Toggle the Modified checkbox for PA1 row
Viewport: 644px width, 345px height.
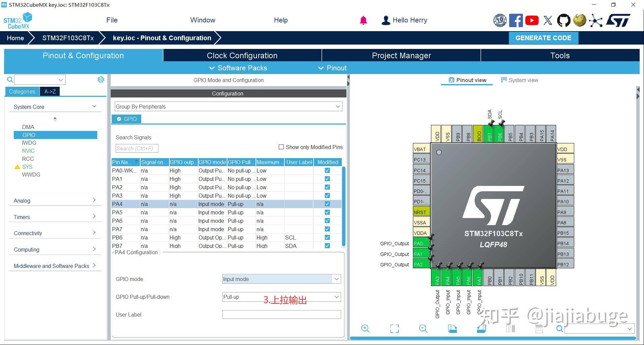[327, 179]
